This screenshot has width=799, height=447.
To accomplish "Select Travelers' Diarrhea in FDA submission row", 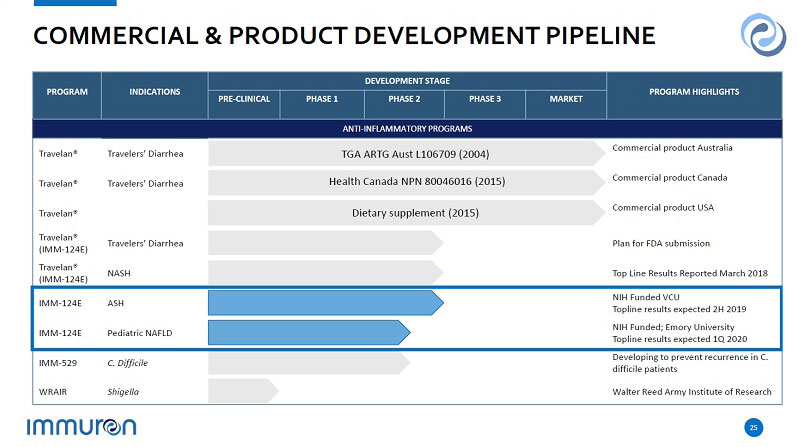I will point(145,244).
